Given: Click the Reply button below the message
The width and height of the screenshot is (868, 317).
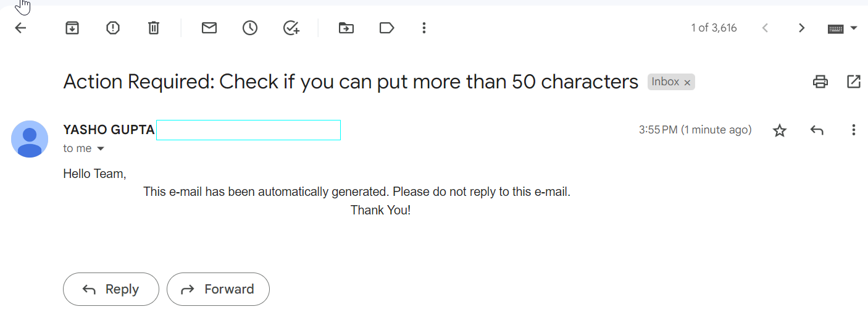Looking at the screenshot, I should click(x=111, y=289).
